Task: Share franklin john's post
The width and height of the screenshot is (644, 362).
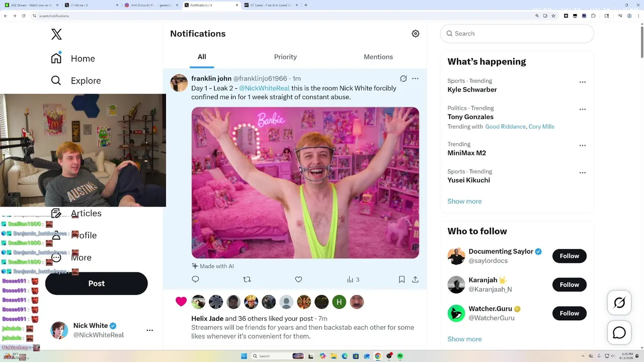Action: click(415, 280)
